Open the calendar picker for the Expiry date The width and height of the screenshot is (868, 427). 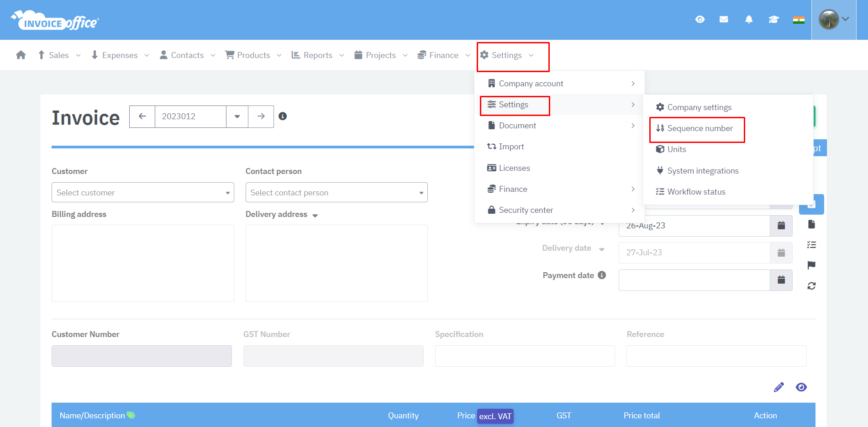pos(781,225)
